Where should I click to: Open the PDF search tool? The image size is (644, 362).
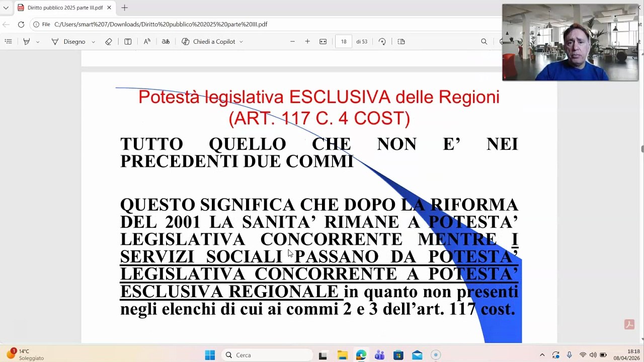pyautogui.click(x=484, y=42)
